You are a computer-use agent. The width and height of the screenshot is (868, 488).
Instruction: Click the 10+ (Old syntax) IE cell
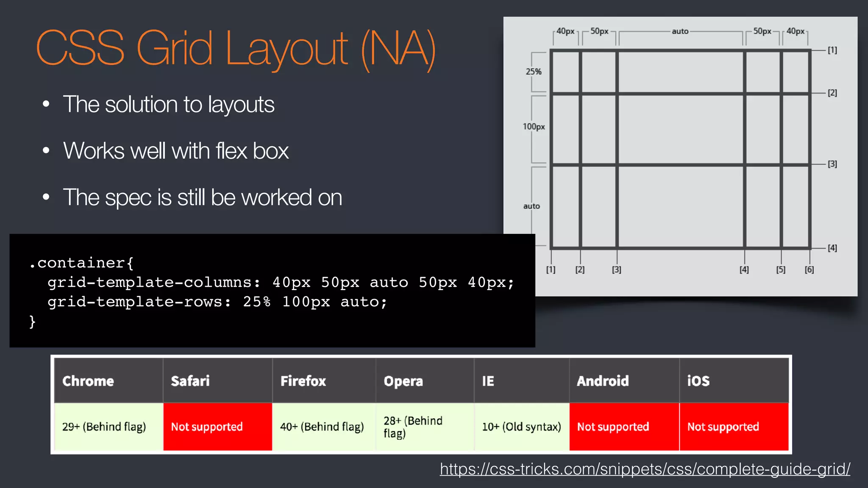(x=521, y=427)
